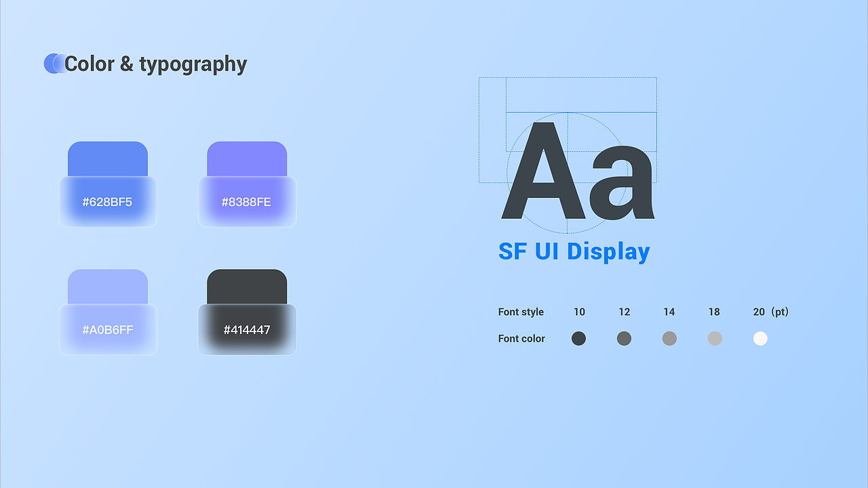Pick the gray font color dot under 14
Image resolution: width=868 pixels, height=488 pixels.
669,338
